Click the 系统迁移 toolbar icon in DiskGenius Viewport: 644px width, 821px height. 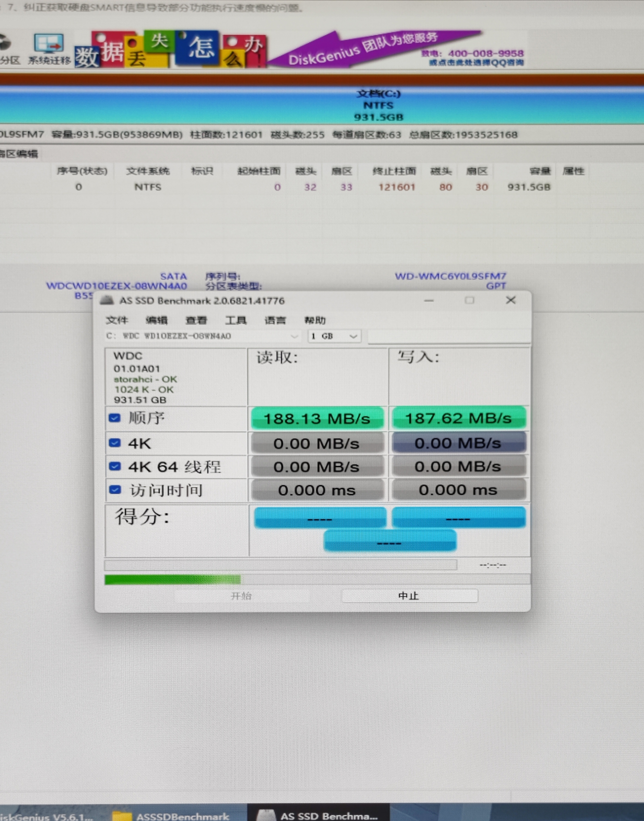click(x=49, y=49)
